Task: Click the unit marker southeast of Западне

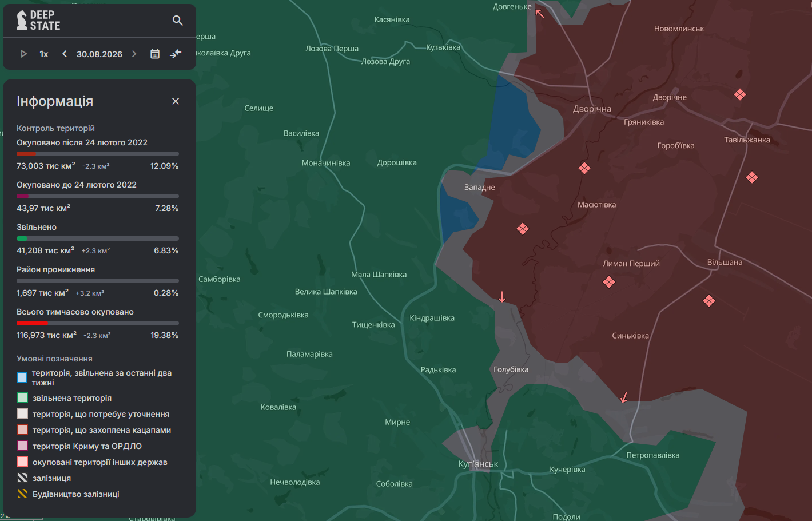Action: (x=523, y=229)
